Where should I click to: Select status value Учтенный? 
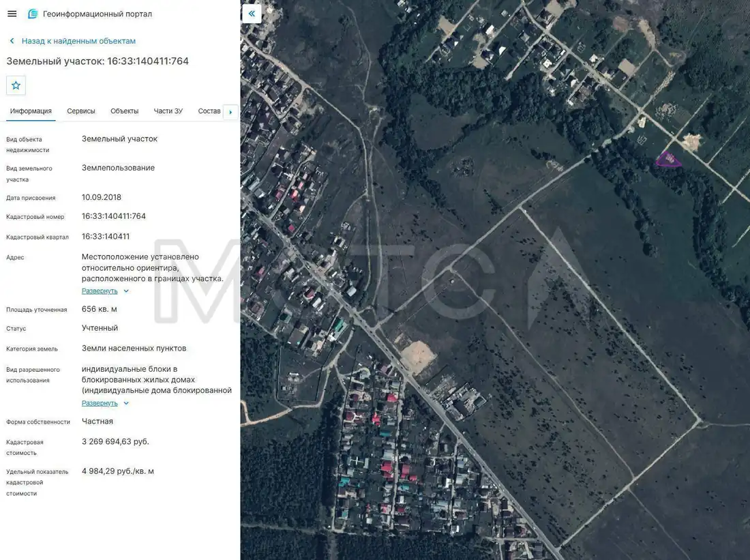(100, 328)
